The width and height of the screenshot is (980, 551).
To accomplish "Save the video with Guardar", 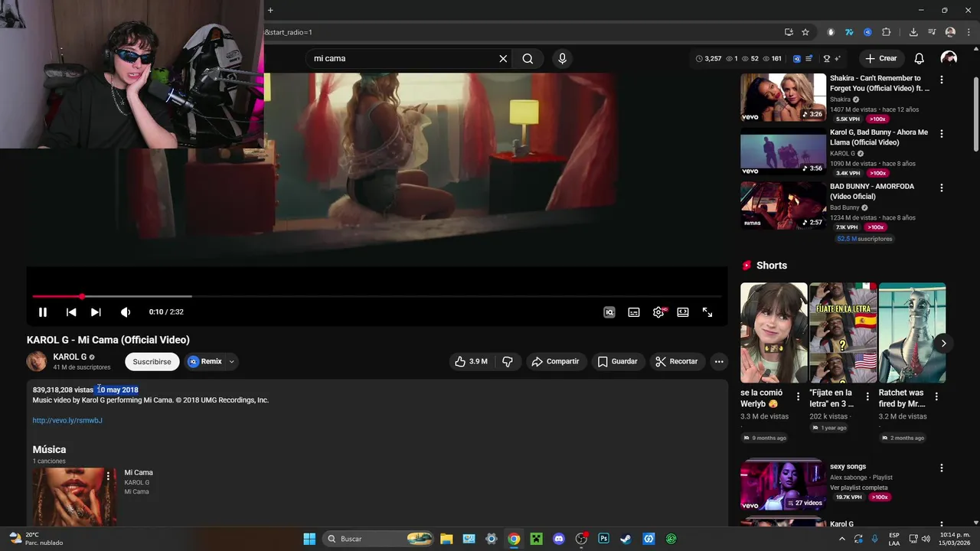I will (x=617, y=361).
